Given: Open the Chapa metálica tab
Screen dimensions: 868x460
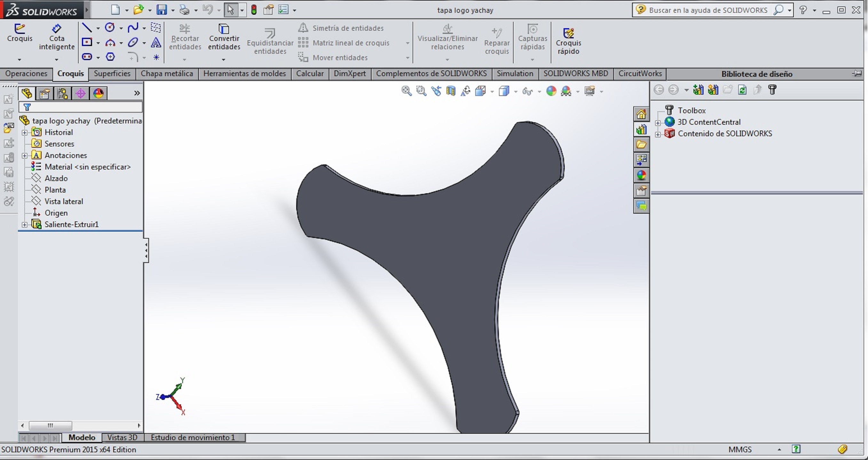Looking at the screenshot, I should click(167, 74).
